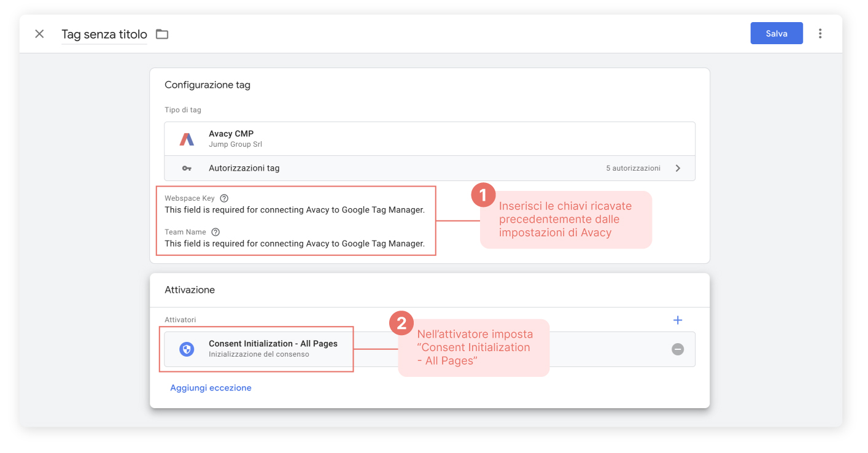The image size is (868, 453).
Task: Click the key icon beside Autorizzazioni tag
Action: [187, 168]
